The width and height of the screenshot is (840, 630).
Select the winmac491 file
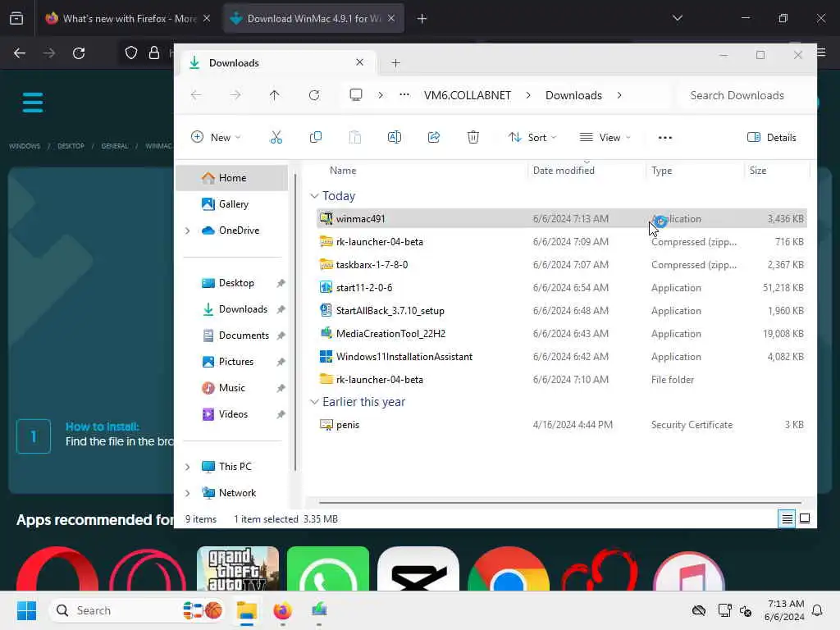click(x=561, y=218)
